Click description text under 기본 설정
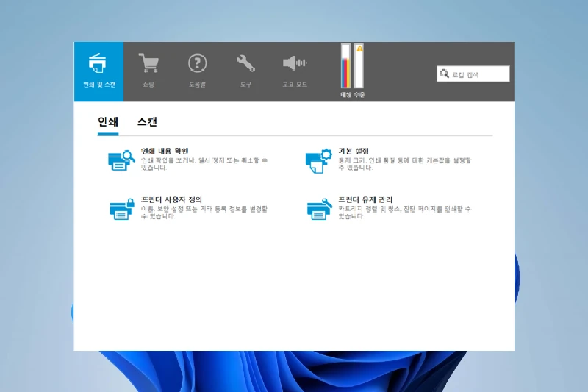The height and width of the screenshot is (392, 588). coord(404,164)
